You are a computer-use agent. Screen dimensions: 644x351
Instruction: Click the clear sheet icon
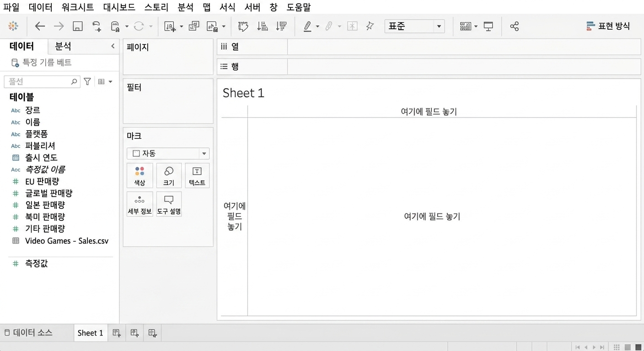(212, 26)
